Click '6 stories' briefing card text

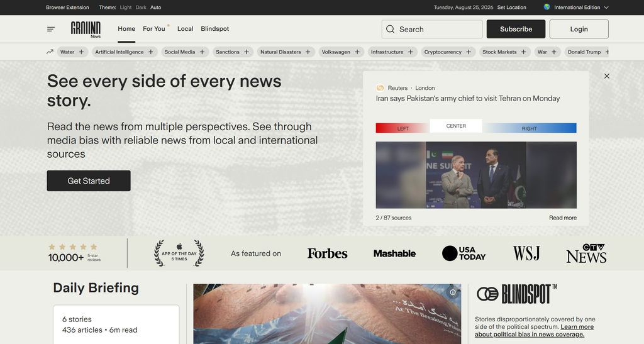[x=77, y=319]
